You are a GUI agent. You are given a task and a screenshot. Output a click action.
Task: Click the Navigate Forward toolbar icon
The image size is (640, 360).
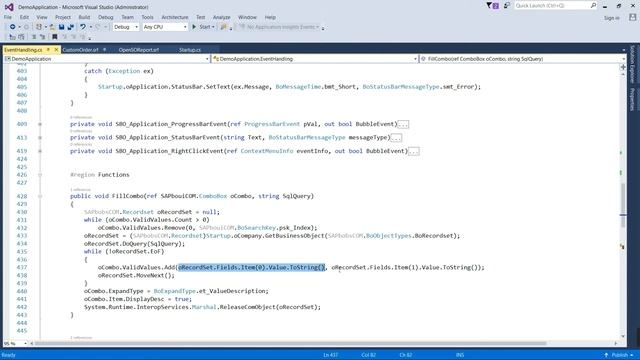tap(27, 27)
